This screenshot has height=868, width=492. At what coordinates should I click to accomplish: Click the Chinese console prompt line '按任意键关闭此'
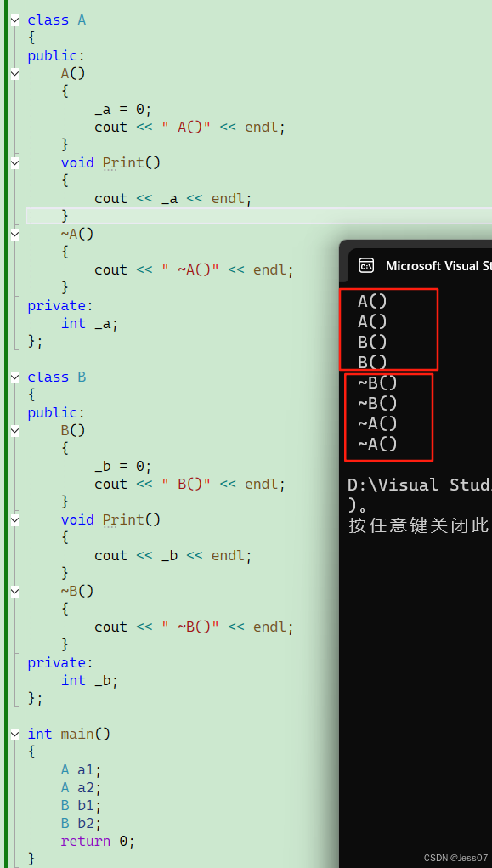click(x=419, y=525)
